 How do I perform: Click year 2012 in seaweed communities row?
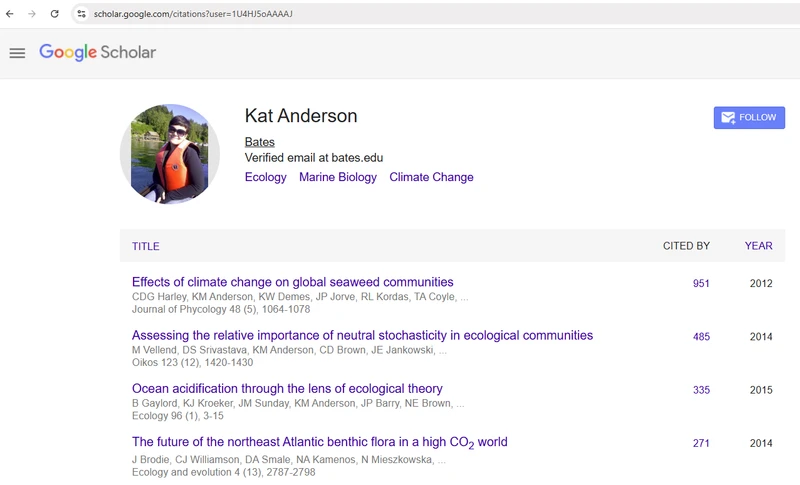761,284
